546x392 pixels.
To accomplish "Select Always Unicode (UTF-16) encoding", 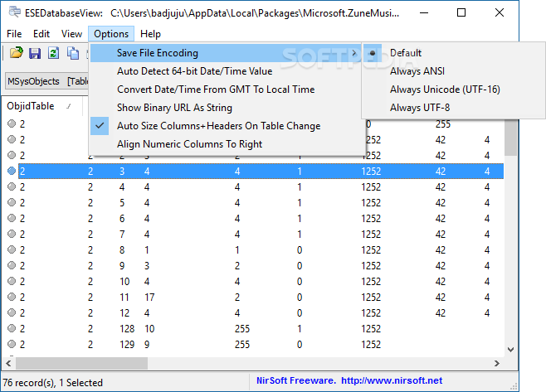I will pyautogui.click(x=445, y=90).
